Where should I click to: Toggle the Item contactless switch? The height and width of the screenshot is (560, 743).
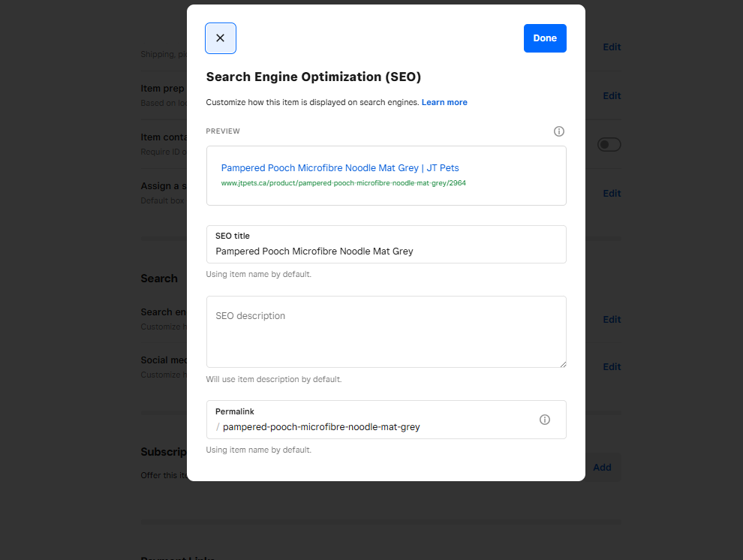pyautogui.click(x=609, y=144)
